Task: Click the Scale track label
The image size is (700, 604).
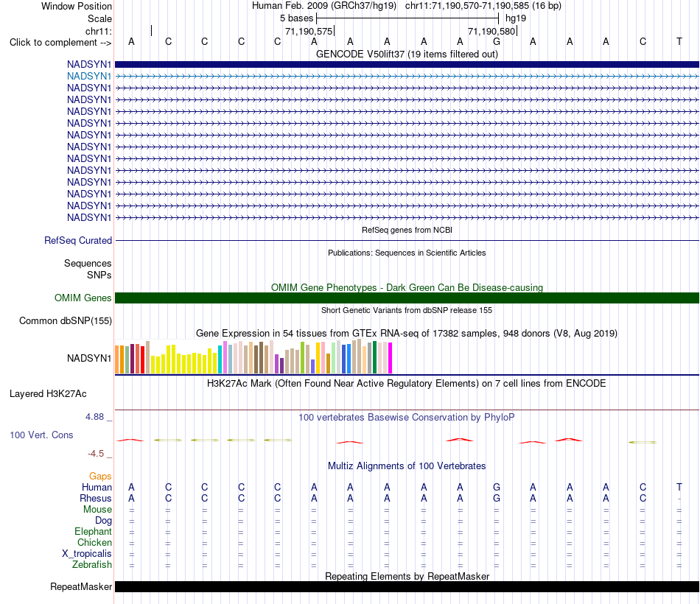Action: click(99, 18)
